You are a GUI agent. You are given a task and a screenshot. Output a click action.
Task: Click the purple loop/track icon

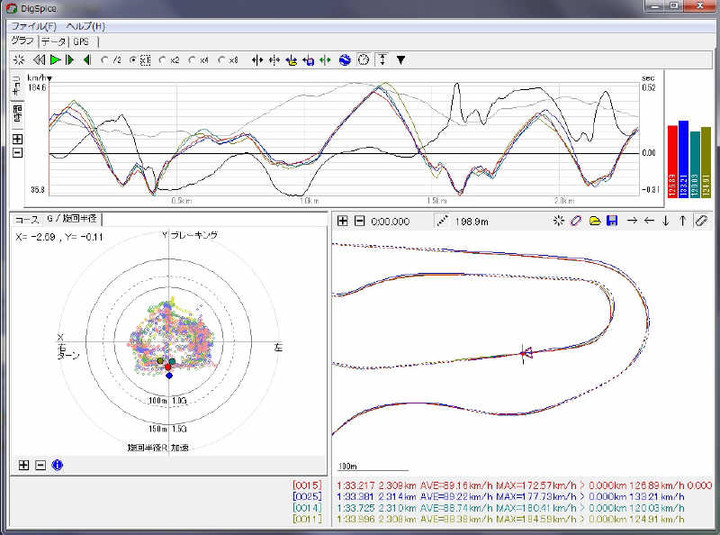[x=576, y=221]
